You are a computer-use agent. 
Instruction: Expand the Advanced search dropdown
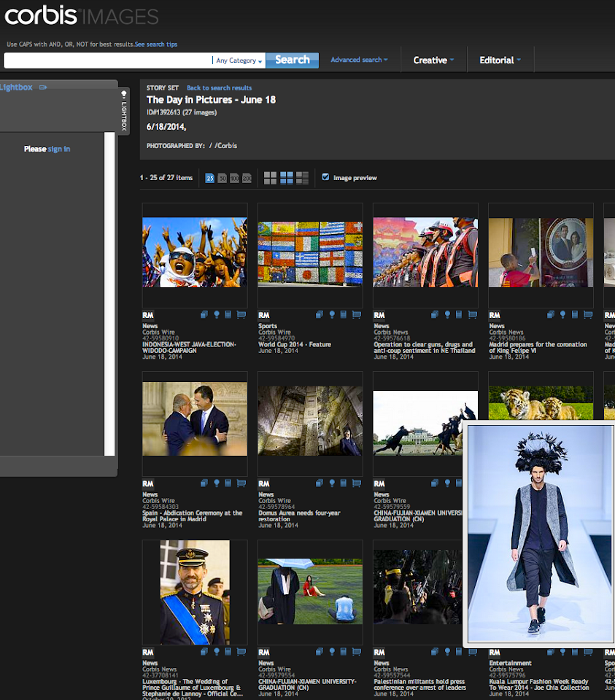click(359, 60)
